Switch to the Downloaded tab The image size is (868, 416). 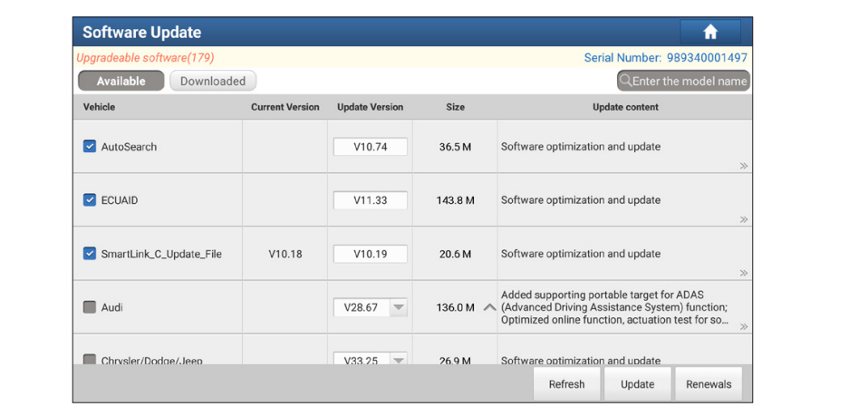(213, 81)
